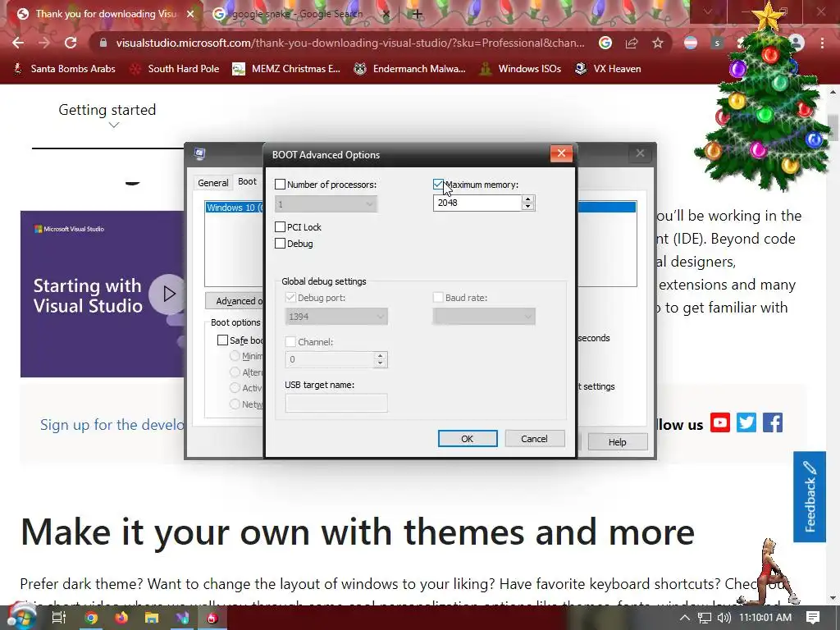Screen dimensions: 840x630
Task: Open the Twitter follow icon
Action: 746,422
